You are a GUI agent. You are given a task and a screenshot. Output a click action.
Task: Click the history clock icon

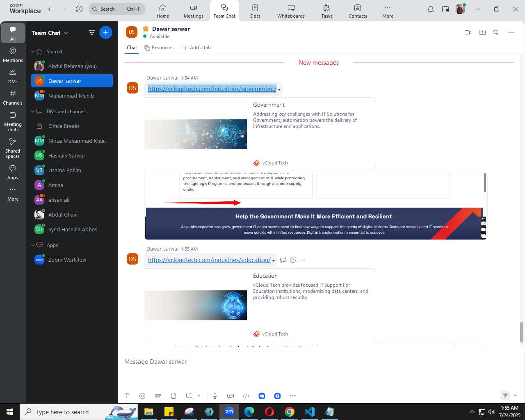(x=79, y=9)
